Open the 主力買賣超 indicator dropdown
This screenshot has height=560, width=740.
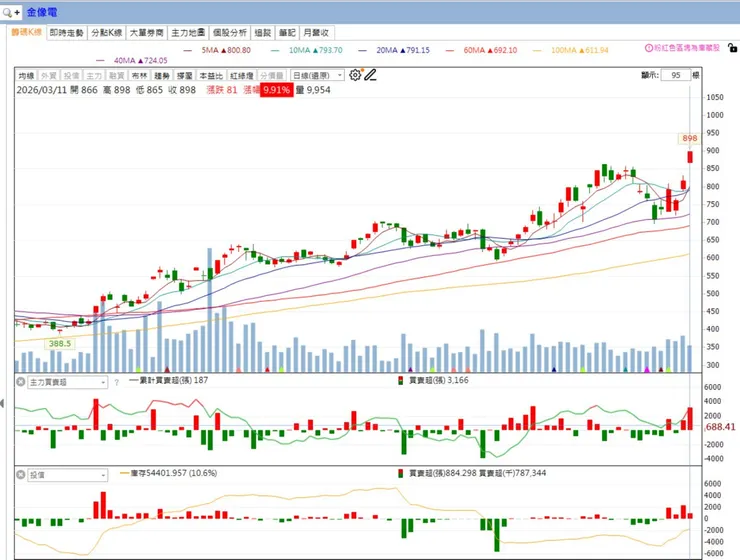tap(67, 382)
